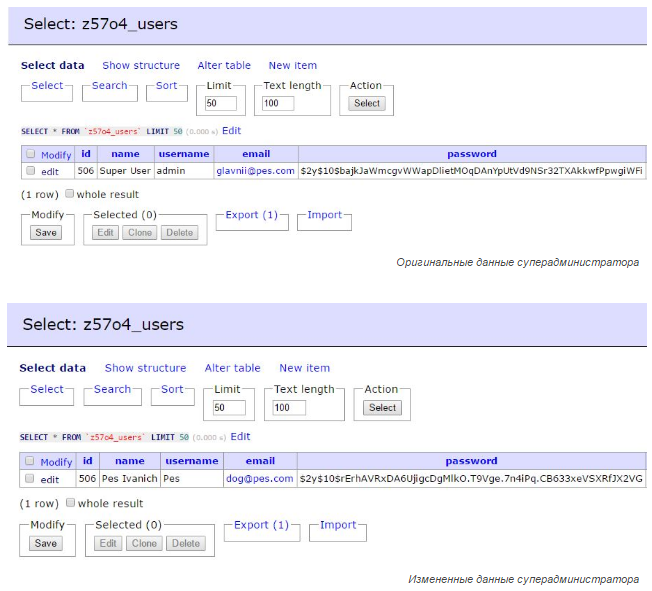This screenshot has width=652, height=591.
Task: Sort bottom table by password column
Action: [472, 461]
